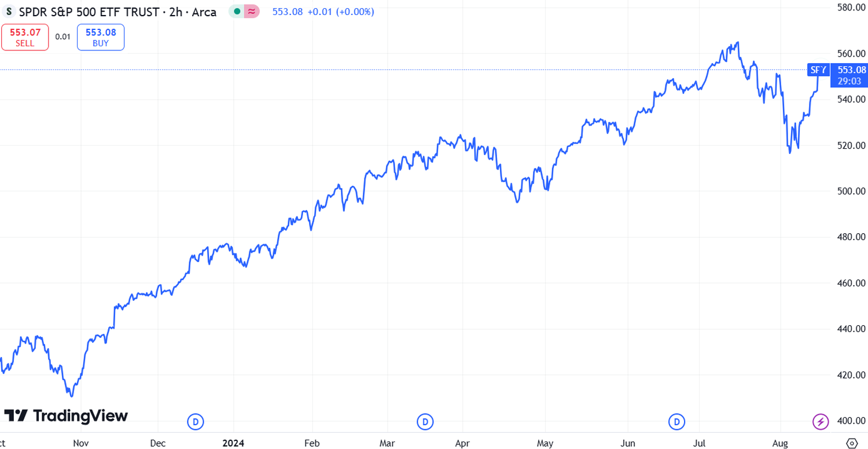868x449 pixels.
Task: Click the 560.00 price axis label
Action: [850, 54]
